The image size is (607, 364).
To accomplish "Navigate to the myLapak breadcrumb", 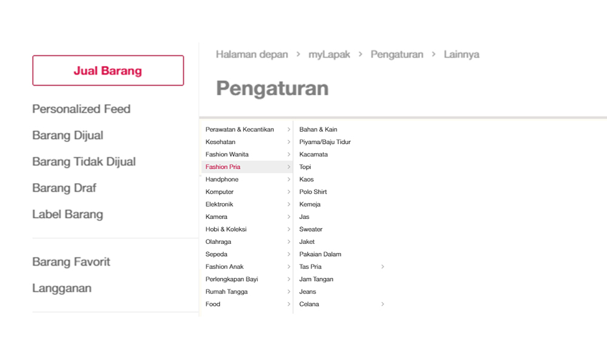I will point(329,55).
